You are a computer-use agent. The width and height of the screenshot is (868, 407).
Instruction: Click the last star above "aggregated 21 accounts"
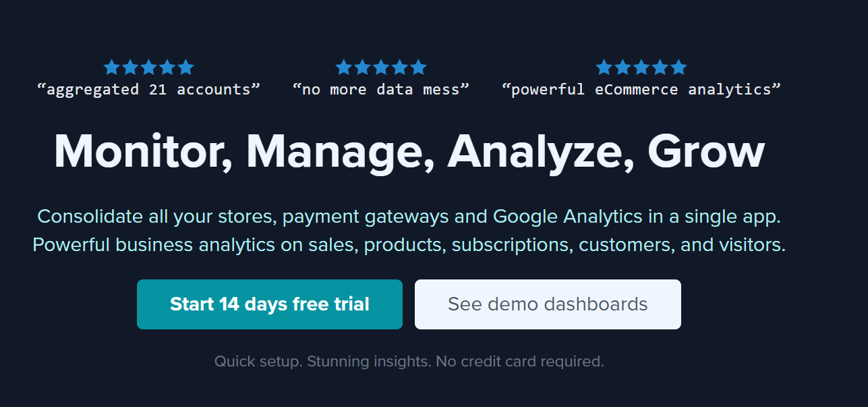186,67
